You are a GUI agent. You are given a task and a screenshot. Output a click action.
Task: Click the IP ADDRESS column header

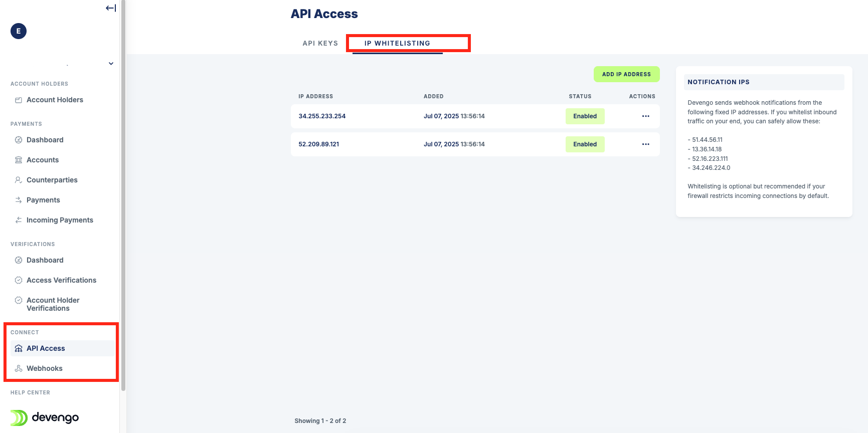[x=316, y=96]
